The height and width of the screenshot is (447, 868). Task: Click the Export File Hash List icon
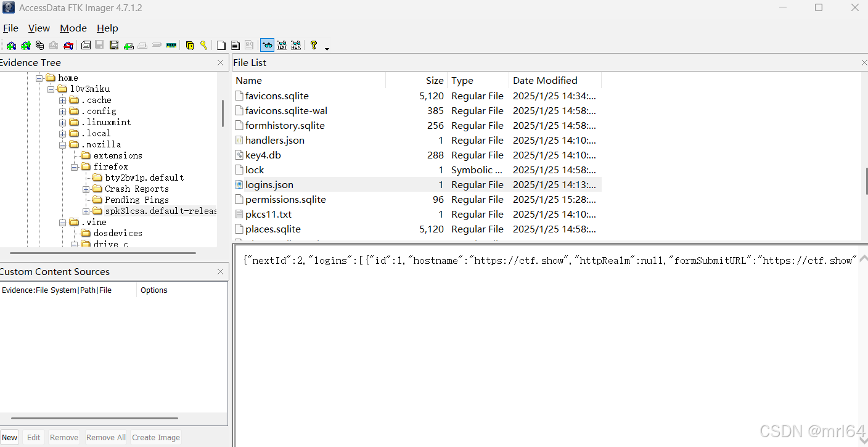[235, 45]
